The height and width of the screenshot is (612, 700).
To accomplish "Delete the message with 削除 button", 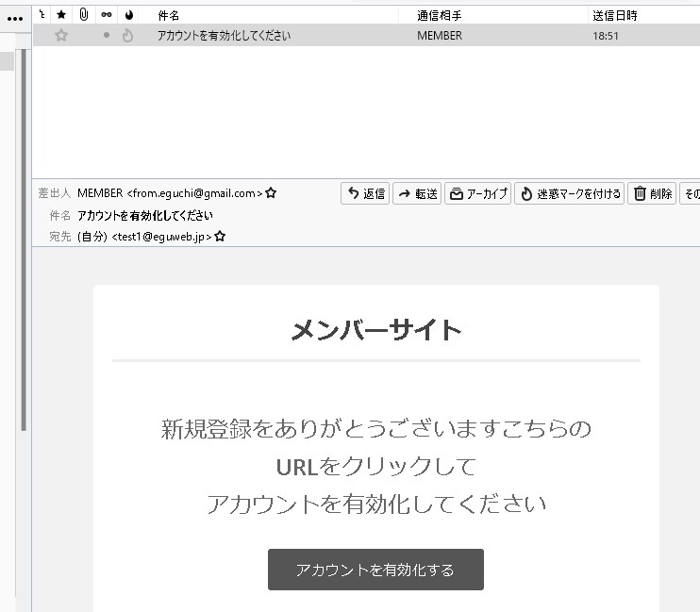I will click(x=652, y=194).
